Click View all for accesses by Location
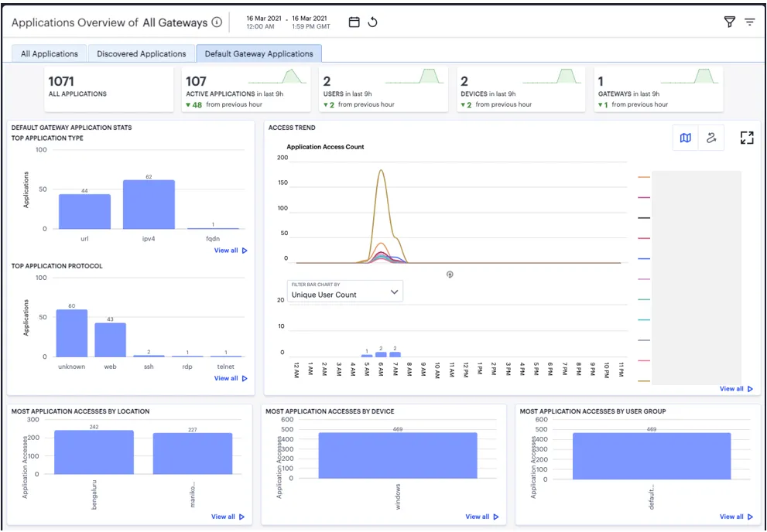This screenshot has height=532, width=767. (x=228, y=517)
